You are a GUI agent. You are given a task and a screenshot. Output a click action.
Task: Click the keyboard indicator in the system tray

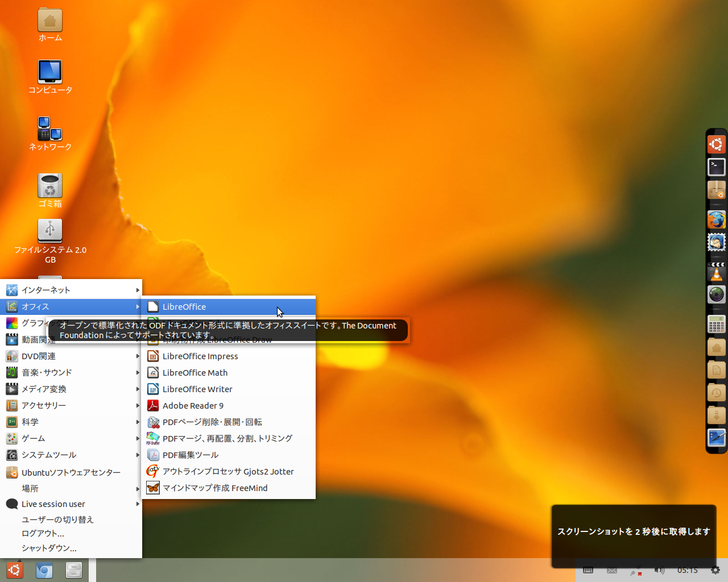[x=588, y=570]
